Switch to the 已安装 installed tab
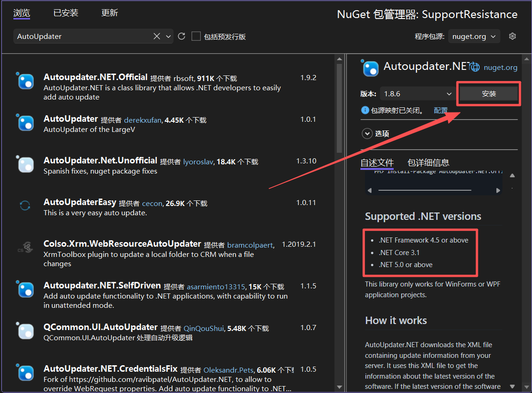The width and height of the screenshot is (532, 393). tap(66, 13)
